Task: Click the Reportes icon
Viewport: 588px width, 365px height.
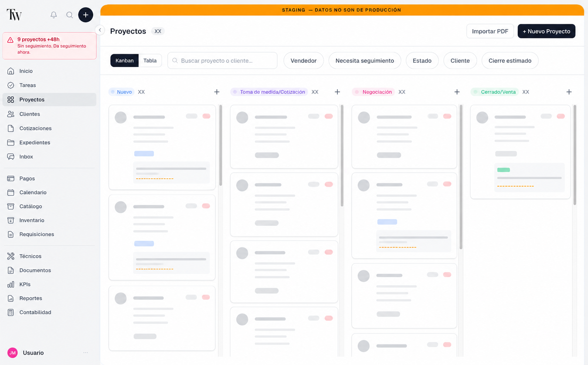Action: pos(11,299)
